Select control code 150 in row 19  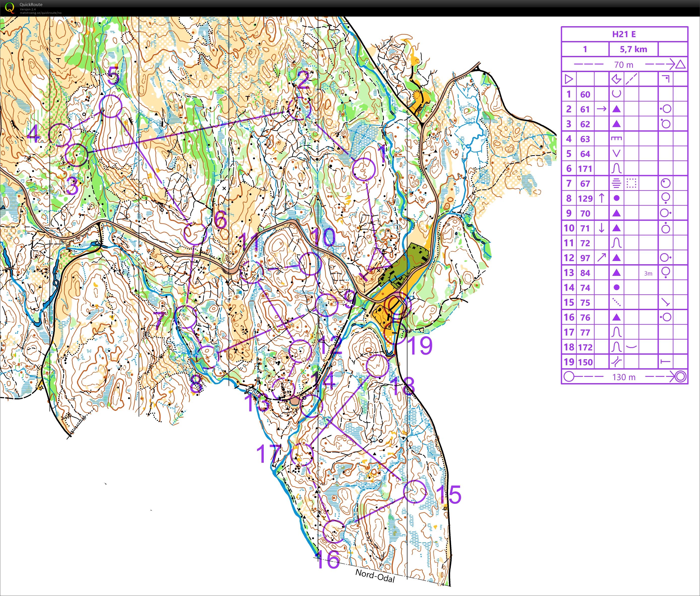point(585,362)
